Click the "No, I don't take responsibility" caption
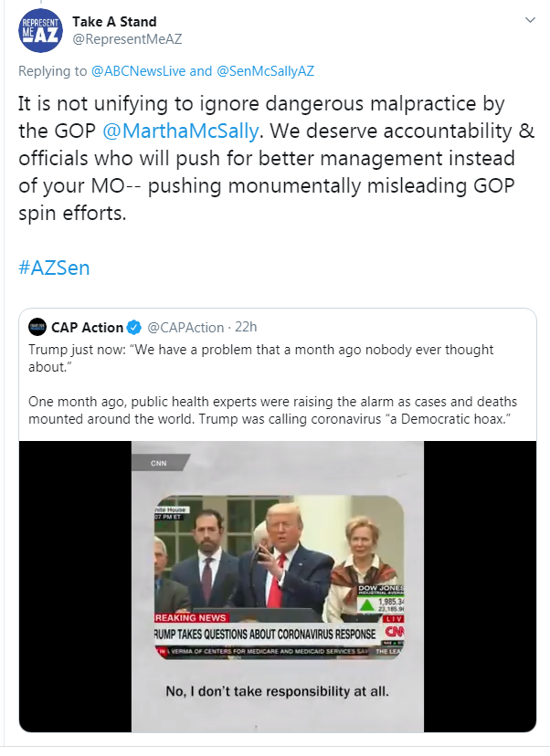550x756 pixels. pos(278,691)
